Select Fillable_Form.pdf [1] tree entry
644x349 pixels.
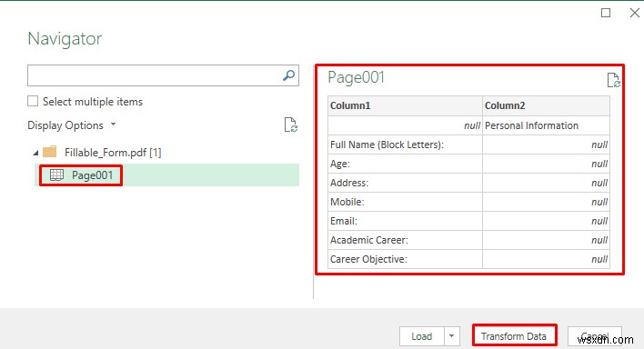[x=113, y=153]
